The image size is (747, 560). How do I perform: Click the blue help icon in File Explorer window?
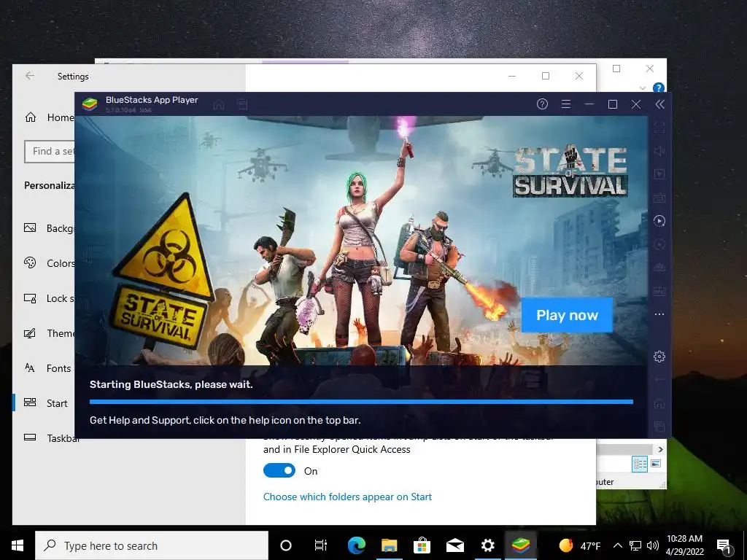(659, 88)
